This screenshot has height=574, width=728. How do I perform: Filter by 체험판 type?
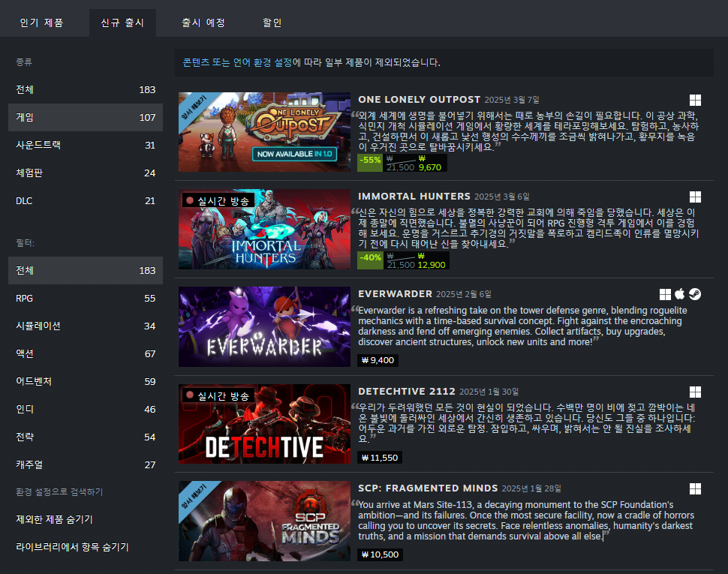click(x=86, y=173)
